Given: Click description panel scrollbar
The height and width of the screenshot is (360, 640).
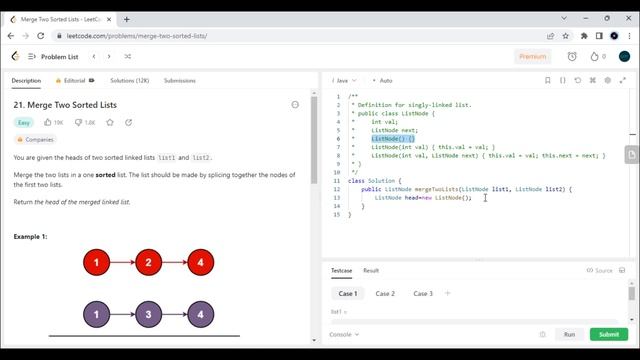Looking at the screenshot, I should (x=314, y=140).
